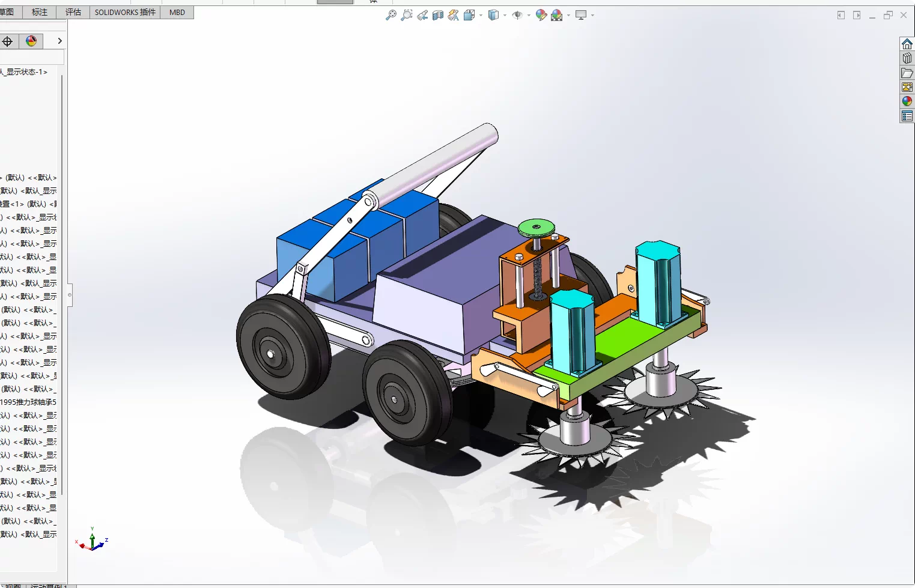
Task: Open Edit Appearance in view toolbar
Action: (541, 15)
